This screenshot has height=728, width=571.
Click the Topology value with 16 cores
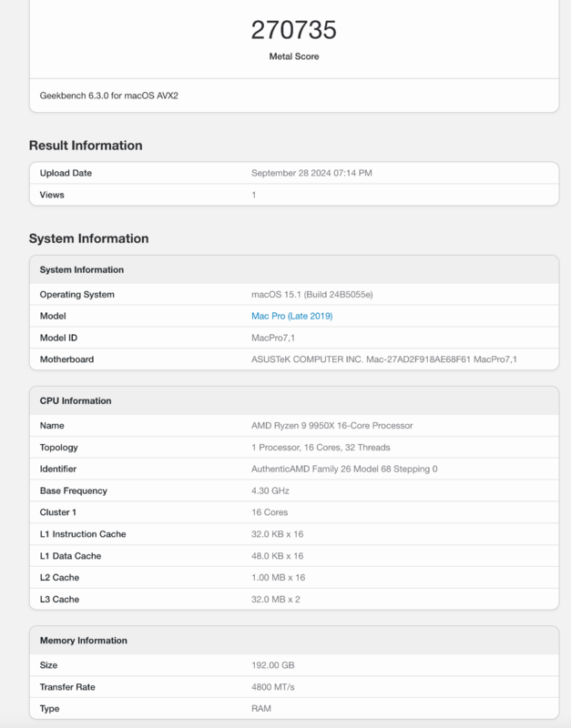[321, 447]
